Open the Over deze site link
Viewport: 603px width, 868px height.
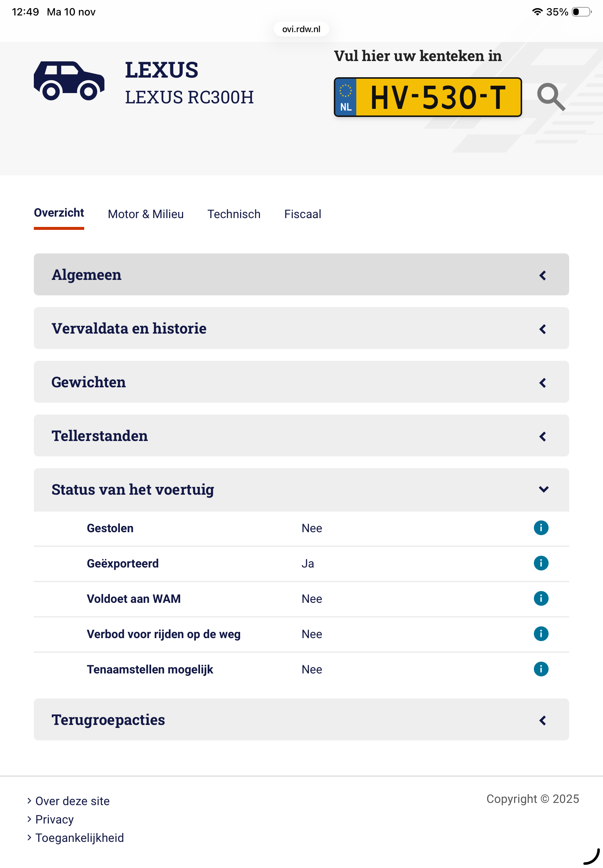point(72,801)
